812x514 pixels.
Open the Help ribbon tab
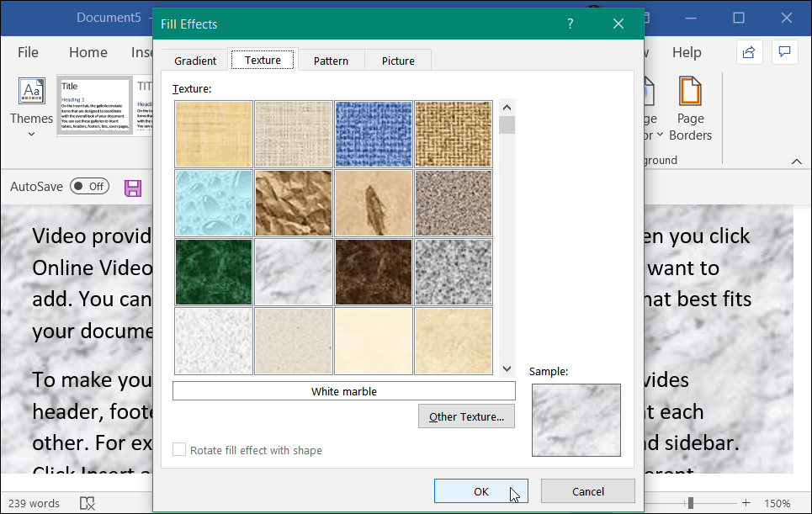687,52
